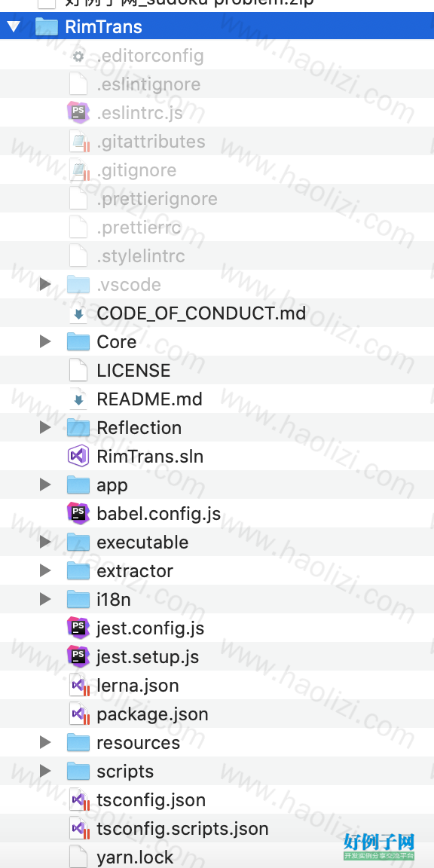This screenshot has width=434, height=868.
Task: Select the .prettierrc file name
Action: pos(139,228)
